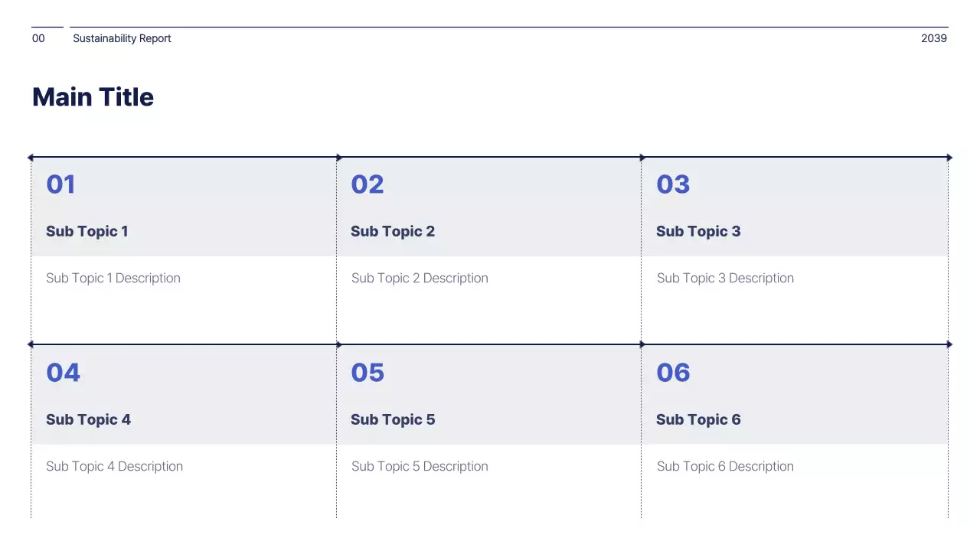Click the Sub Topic 3 heading

point(698,231)
